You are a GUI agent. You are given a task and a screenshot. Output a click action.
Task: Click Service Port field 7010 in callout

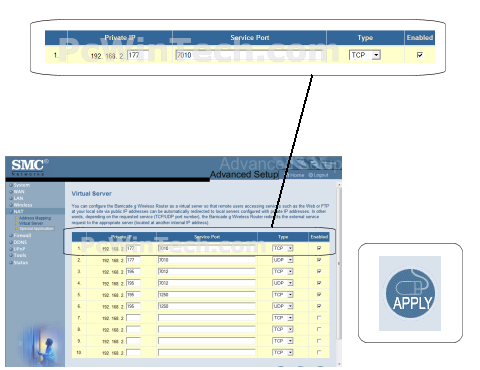pyautogui.click(x=249, y=55)
